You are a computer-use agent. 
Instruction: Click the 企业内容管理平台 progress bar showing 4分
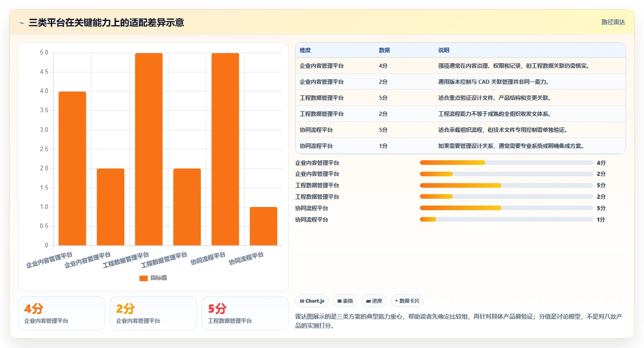click(x=506, y=163)
